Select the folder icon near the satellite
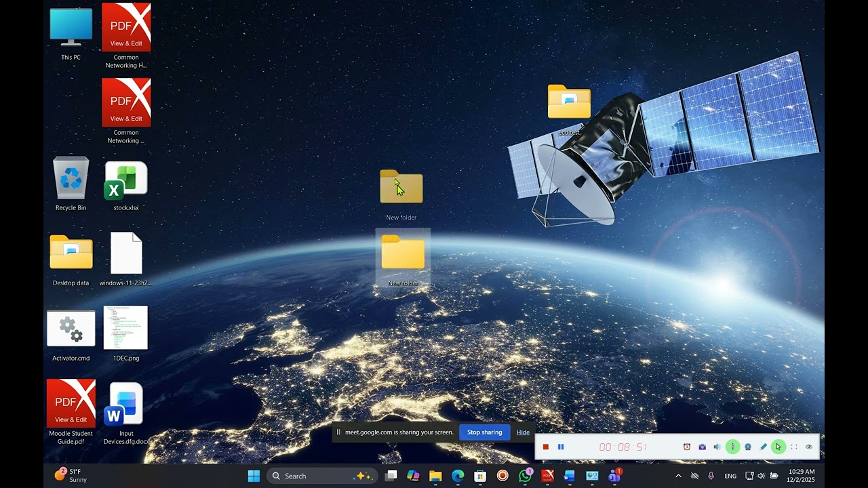The width and height of the screenshot is (868, 488). 569,109
